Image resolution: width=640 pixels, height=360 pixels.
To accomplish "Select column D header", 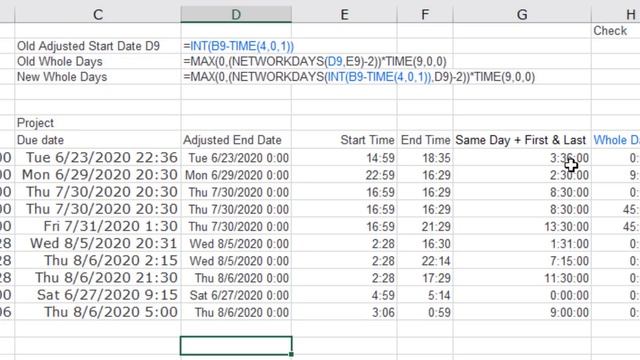I will click(236, 15).
